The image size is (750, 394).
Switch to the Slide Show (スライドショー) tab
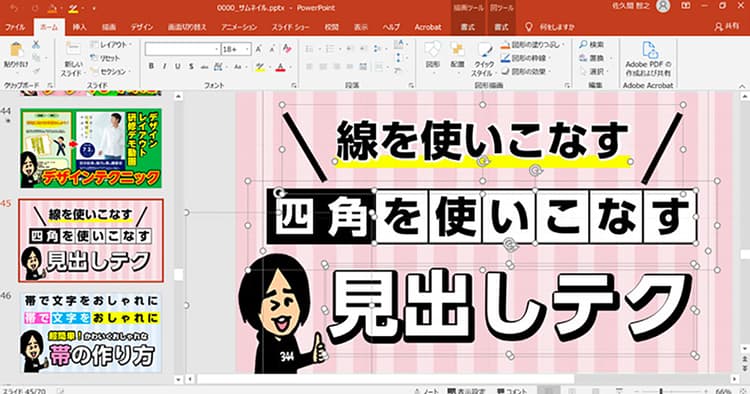click(x=291, y=27)
